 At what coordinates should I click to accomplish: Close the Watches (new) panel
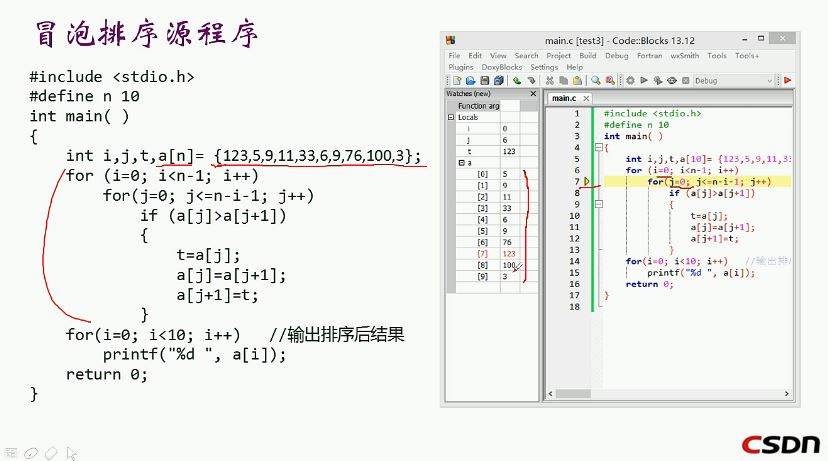533,93
